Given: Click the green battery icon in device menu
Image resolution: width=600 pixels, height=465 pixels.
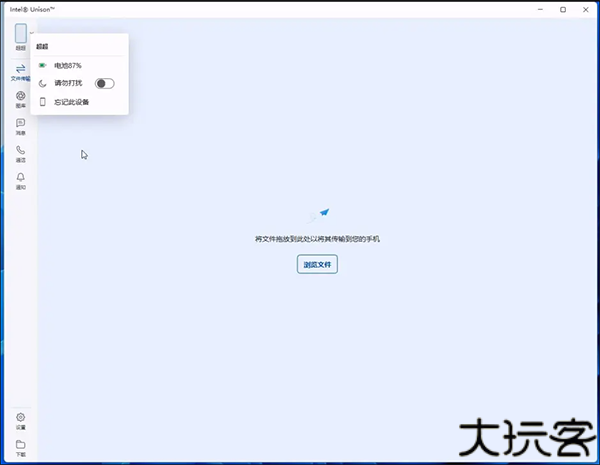Looking at the screenshot, I should pos(42,65).
